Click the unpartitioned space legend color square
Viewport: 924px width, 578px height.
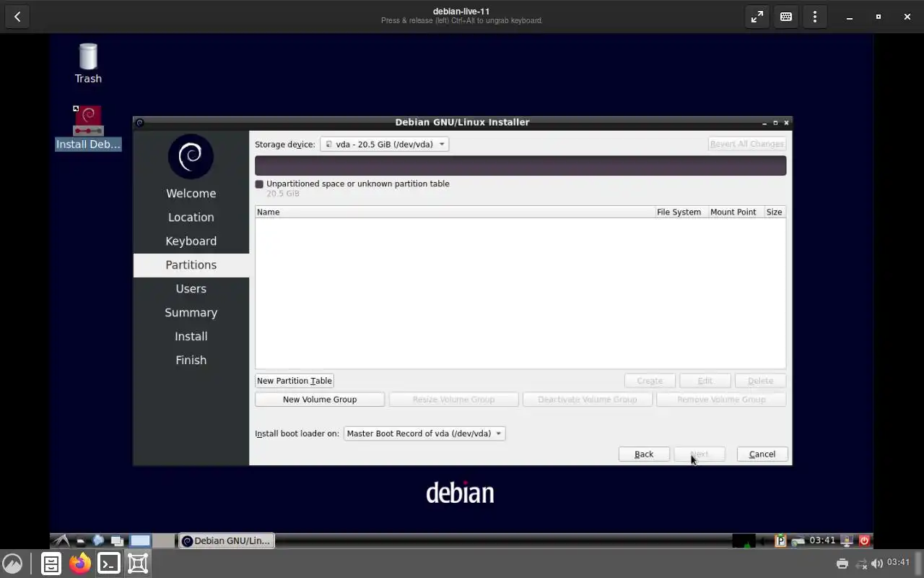pyautogui.click(x=259, y=184)
